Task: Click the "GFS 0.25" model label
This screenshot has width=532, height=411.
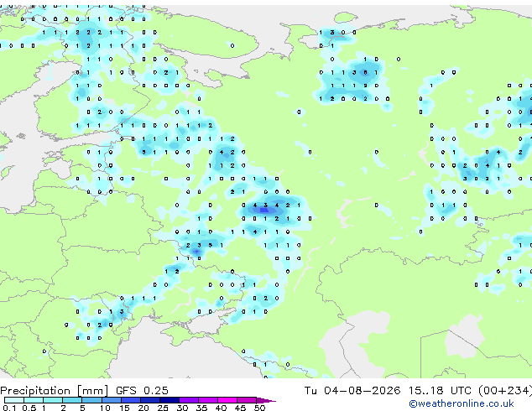Action: 142,391
